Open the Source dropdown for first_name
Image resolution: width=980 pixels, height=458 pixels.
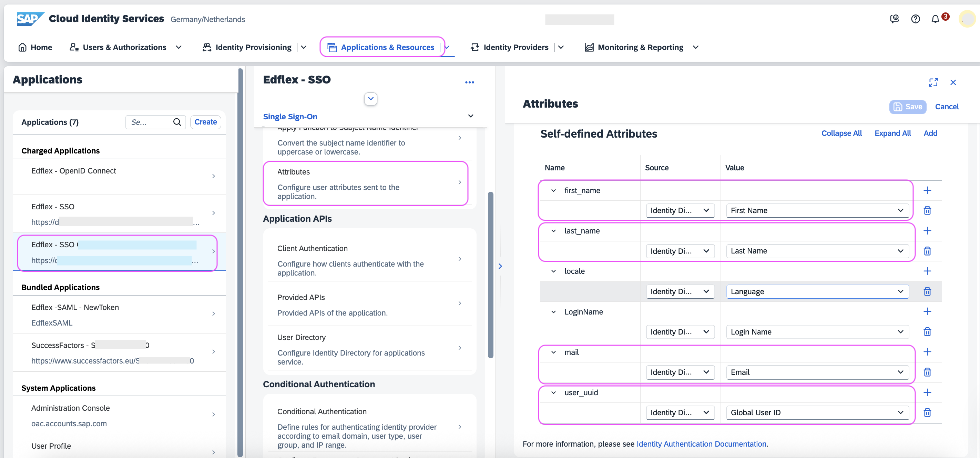[x=680, y=210]
